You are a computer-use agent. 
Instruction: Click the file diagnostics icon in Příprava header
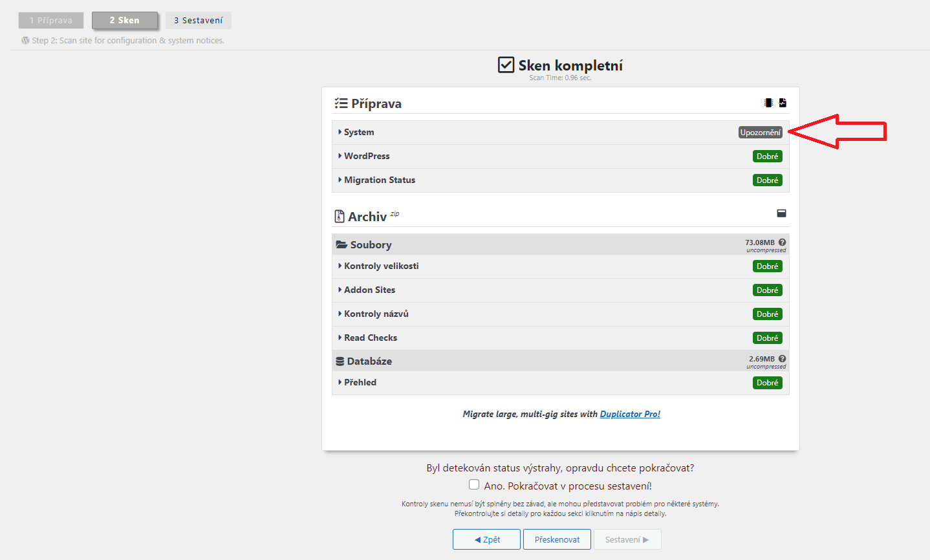tap(783, 103)
